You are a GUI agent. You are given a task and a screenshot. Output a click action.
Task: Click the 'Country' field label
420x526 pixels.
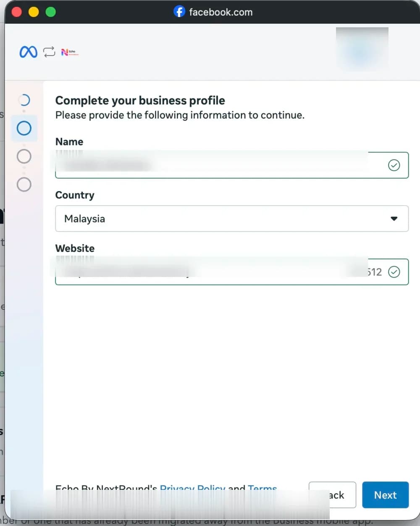75,195
